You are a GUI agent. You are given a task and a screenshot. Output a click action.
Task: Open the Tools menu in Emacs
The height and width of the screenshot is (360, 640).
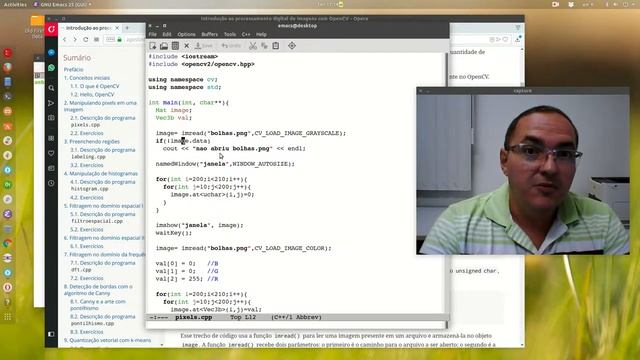[x=230, y=34]
